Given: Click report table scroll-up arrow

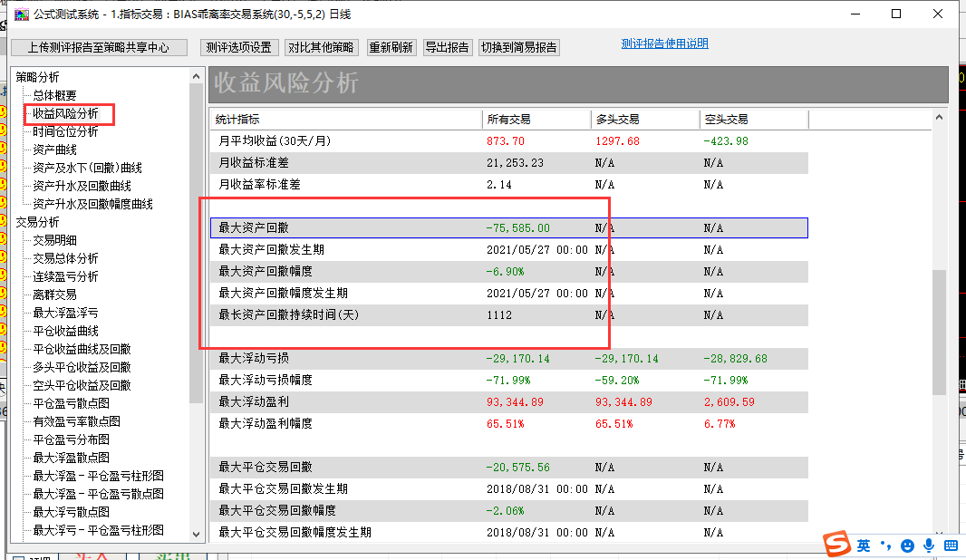Looking at the screenshot, I should (939, 117).
